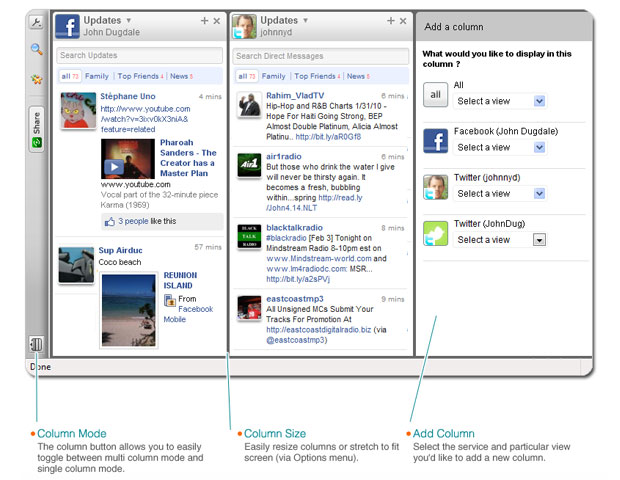
Task: Click the 'all' service icon in Add a column
Action: (435, 94)
